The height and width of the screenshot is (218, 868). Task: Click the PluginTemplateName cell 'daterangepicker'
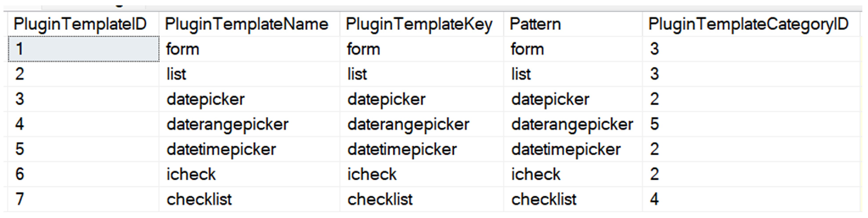tap(227, 124)
